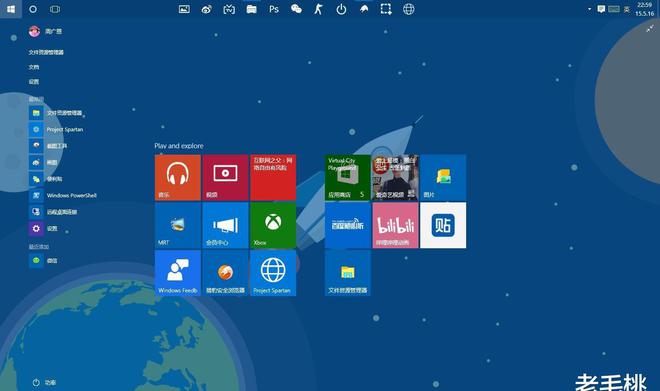Open the Windows Feedback tile
Screen dimensions: 660x391
(178, 273)
